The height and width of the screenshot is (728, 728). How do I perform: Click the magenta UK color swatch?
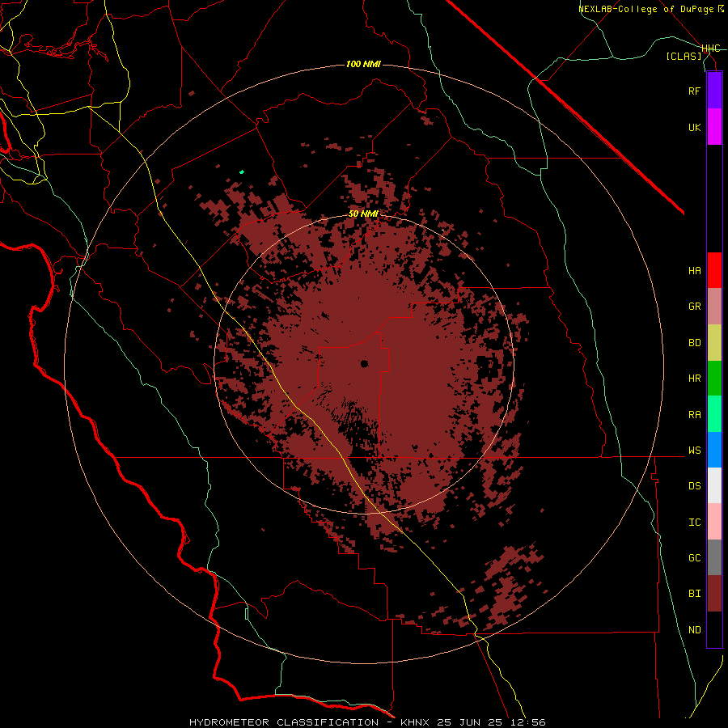click(714, 127)
